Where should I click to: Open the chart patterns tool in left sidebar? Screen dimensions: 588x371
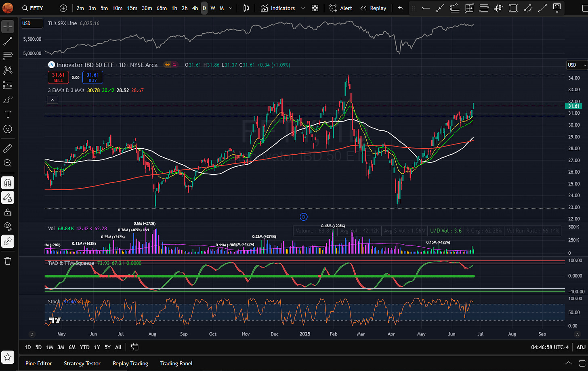tap(8, 70)
